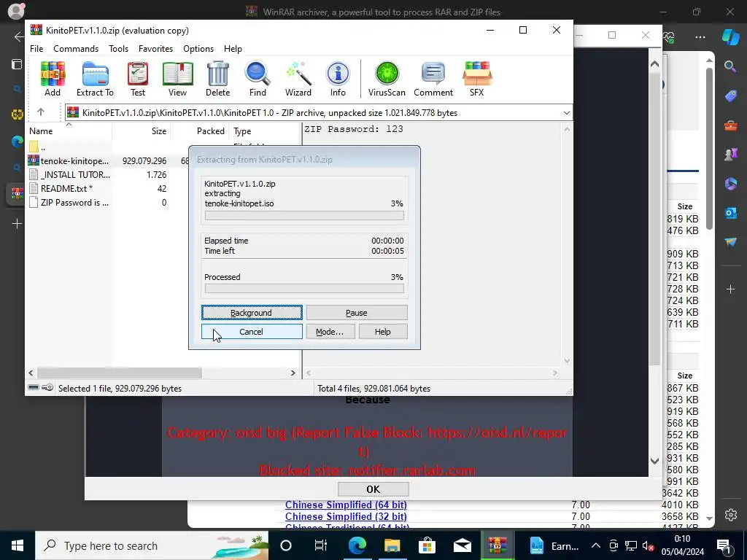Click the password key status icon
The height and width of the screenshot is (560, 747).
pyautogui.click(x=47, y=388)
